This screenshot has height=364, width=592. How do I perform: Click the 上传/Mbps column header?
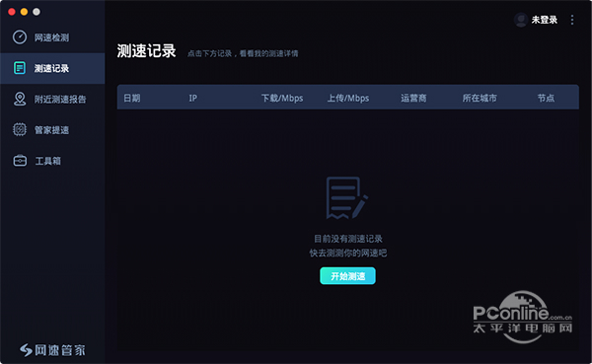348,99
